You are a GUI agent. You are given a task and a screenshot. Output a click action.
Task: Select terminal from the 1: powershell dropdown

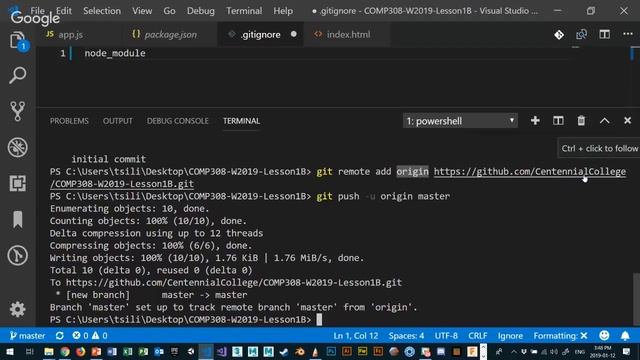(460, 121)
